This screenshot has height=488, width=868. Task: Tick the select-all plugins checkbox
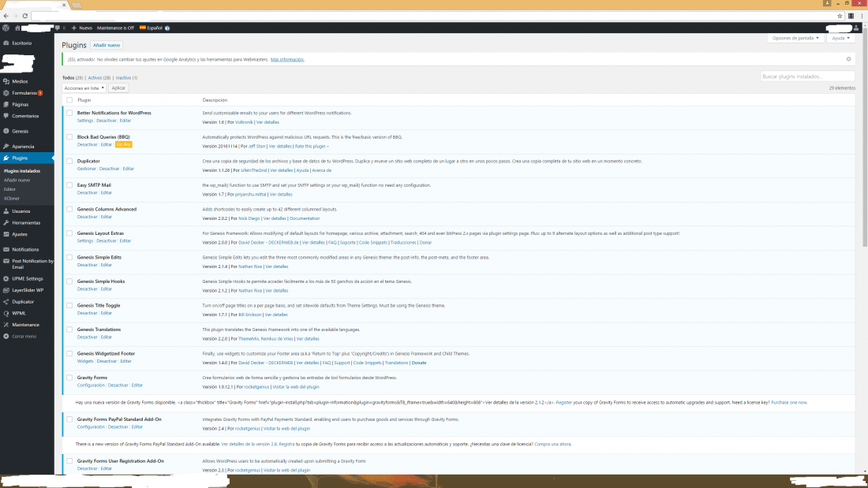click(69, 100)
